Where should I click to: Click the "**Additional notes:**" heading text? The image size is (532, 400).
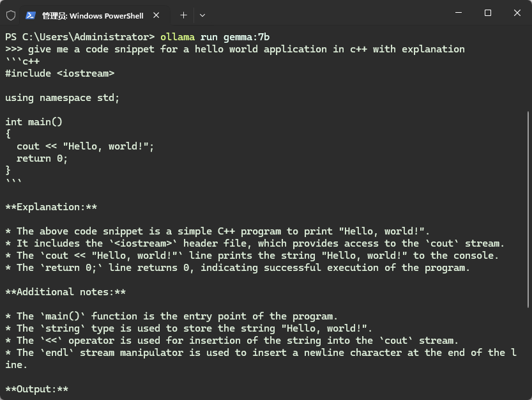pyautogui.click(x=65, y=292)
